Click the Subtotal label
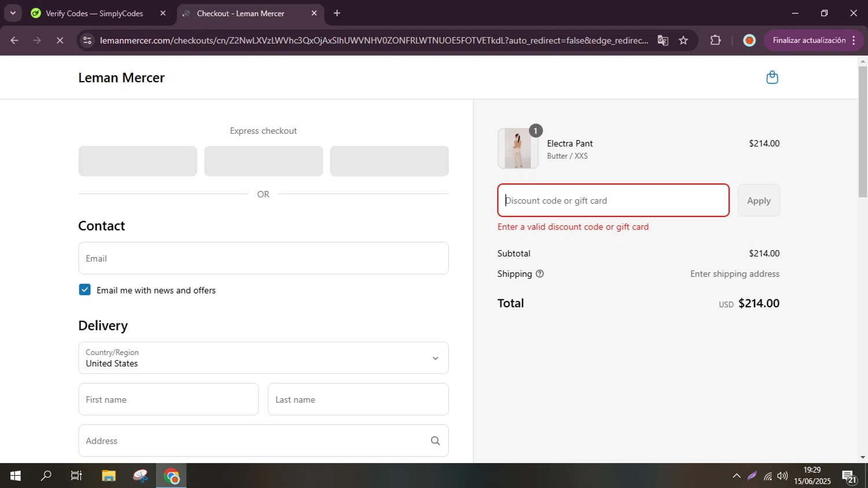This screenshot has height=488, width=868. tap(514, 254)
